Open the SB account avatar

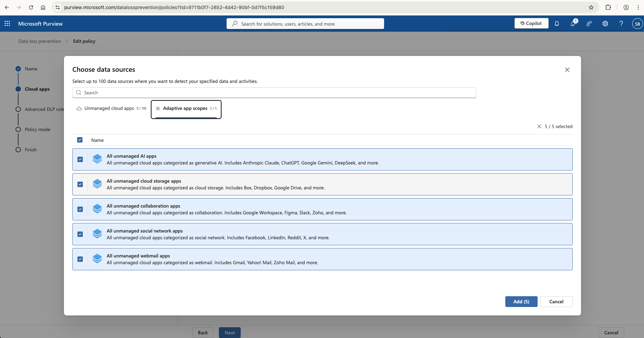pyautogui.click(x=637, y=24)
